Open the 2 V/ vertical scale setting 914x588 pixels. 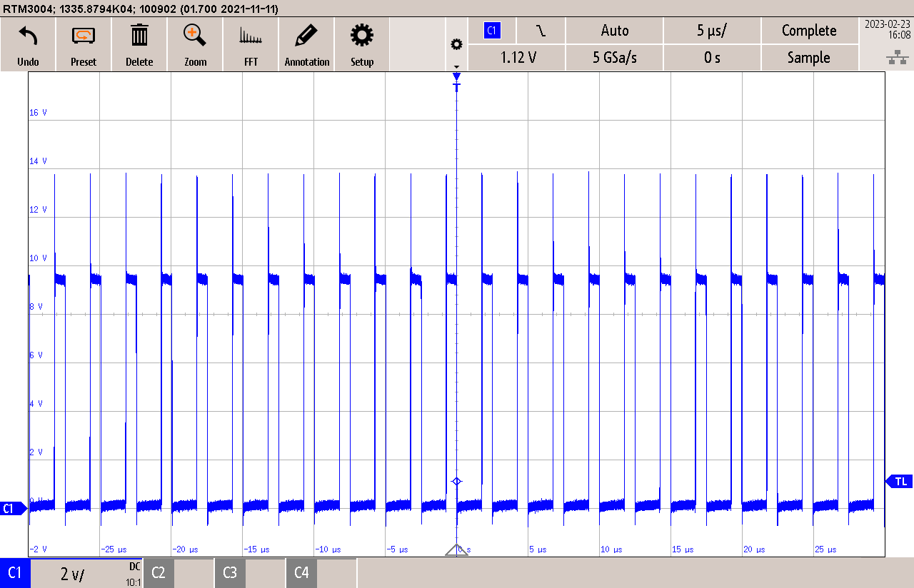[72, 573]
